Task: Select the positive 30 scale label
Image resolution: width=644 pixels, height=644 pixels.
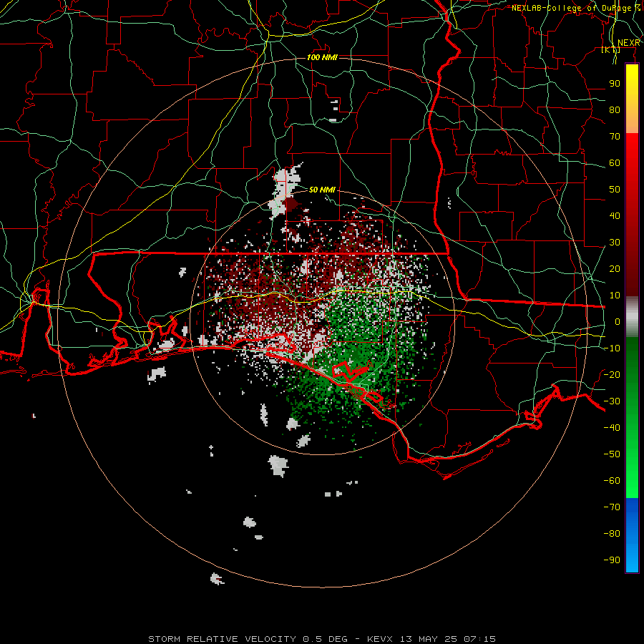Action: [x=615, y=243]
